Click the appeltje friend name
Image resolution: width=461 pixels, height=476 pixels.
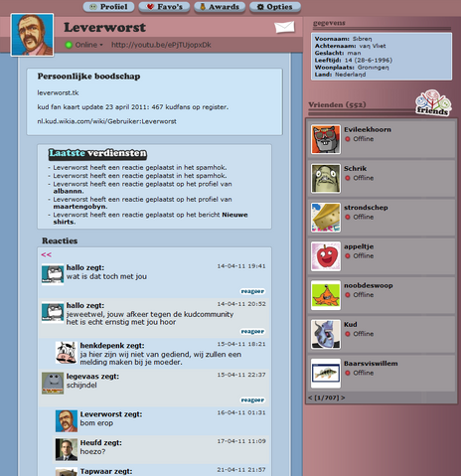(x=359, y=246)
